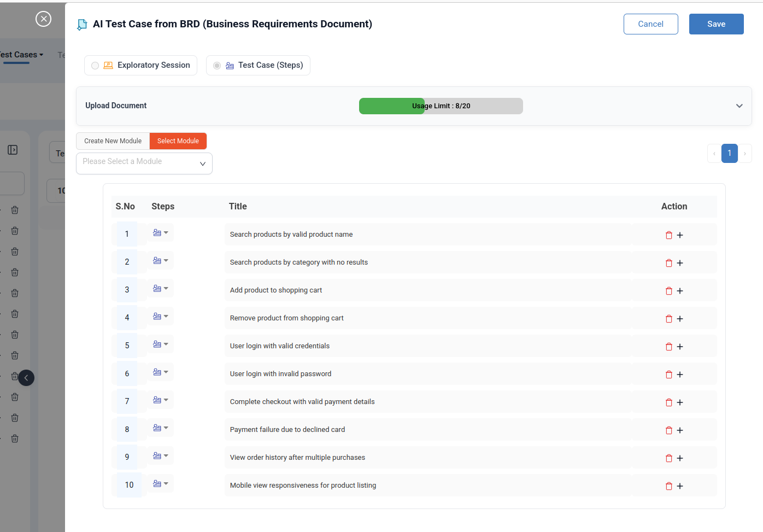Click plus icon for 'Add product to shopping cart'
Screen dimensions: 763x532
[680, 291]
